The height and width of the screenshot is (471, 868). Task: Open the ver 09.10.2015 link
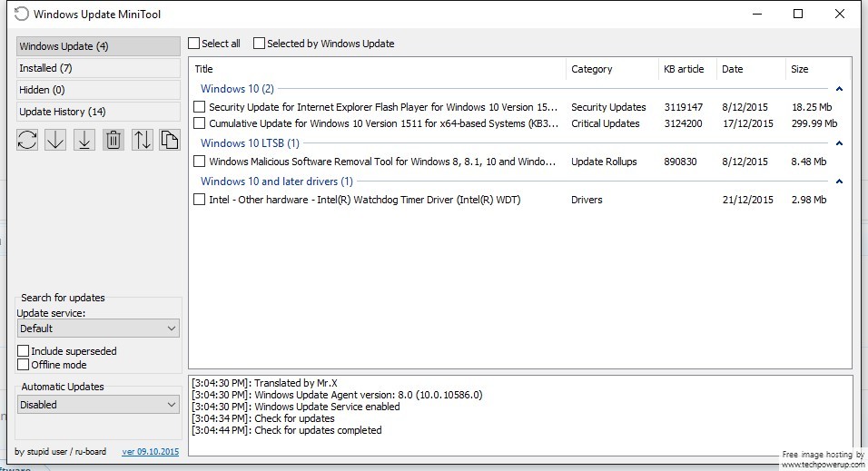pyautogui.click(x=151, y=452)
